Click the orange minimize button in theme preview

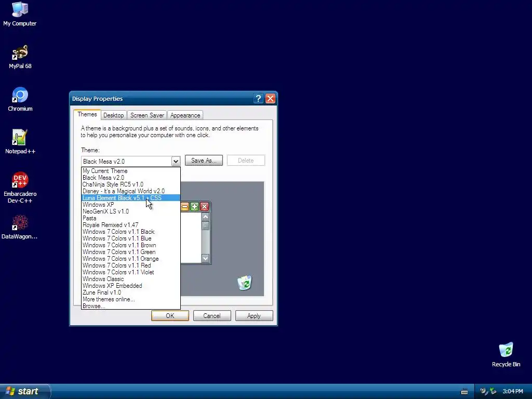coord(184,207)
